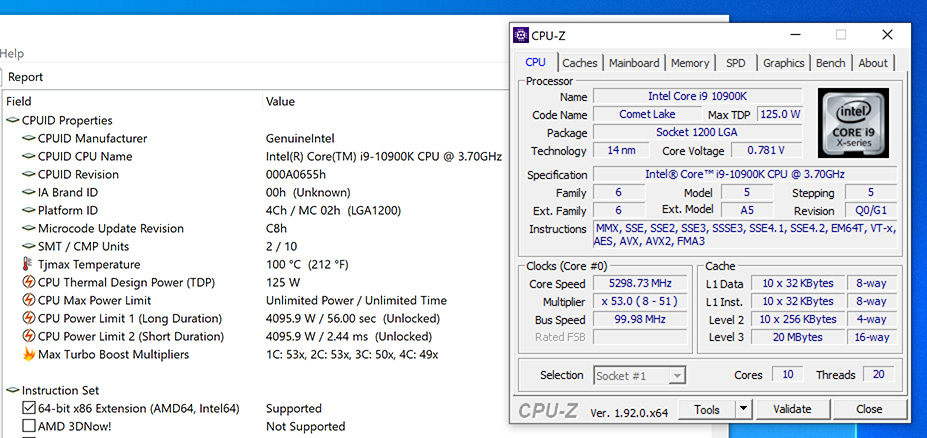The image size is (927, 438).
Task: Click the CPUID Properties group icon
Action: [x=13, y=121]
